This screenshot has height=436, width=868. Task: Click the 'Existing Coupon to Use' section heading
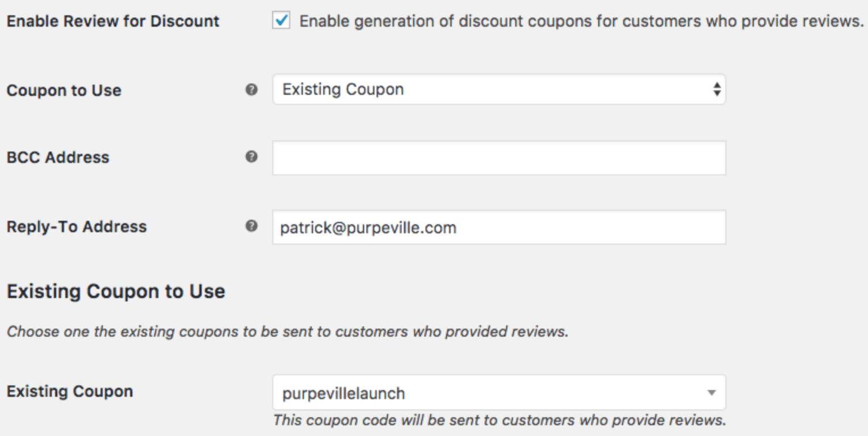point(115,292)
